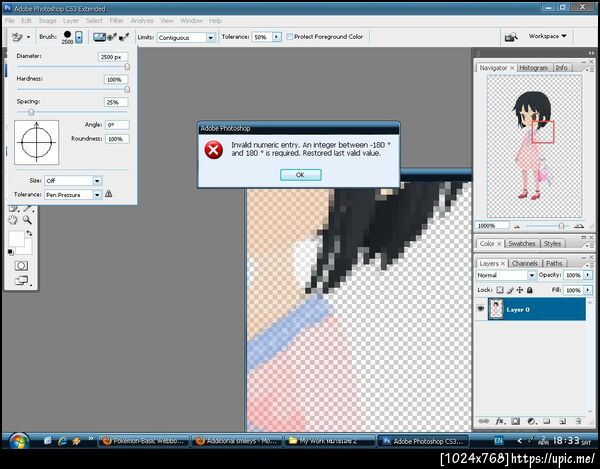Create a new layer icon

562,421
